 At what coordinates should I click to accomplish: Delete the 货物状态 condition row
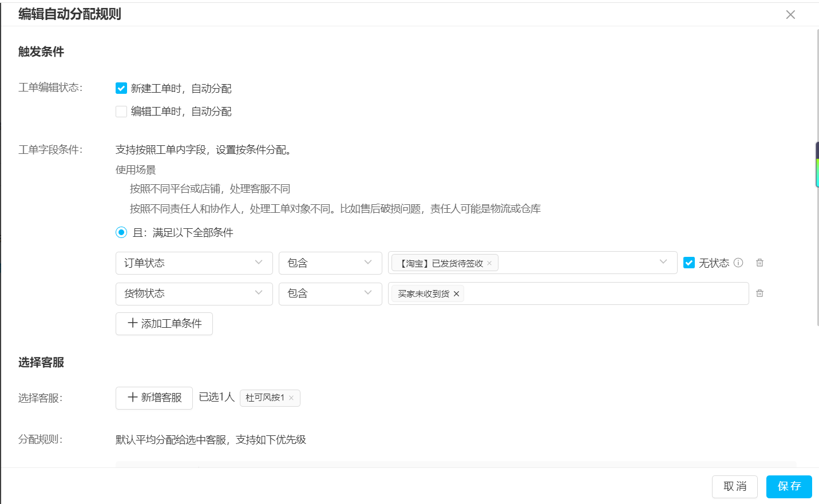tap(759, 293)
